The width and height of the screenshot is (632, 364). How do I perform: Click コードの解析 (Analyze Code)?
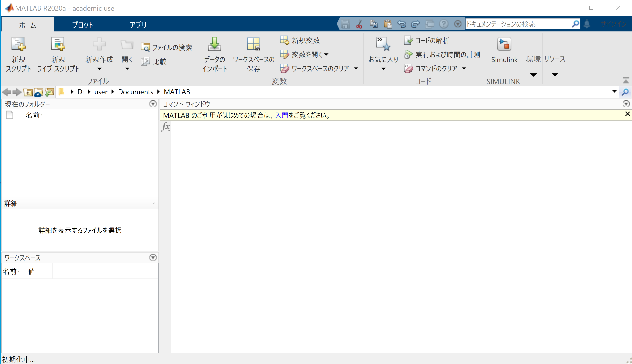click(x=427, y=40)
